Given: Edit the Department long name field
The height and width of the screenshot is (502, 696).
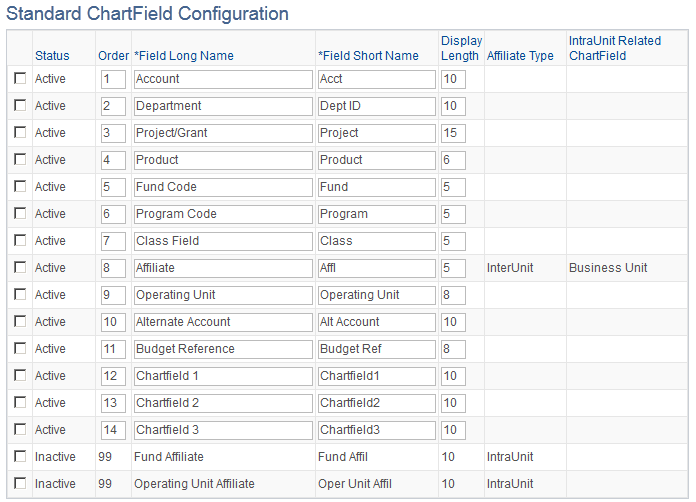Looking at the screenshot, I should (223, 107).
